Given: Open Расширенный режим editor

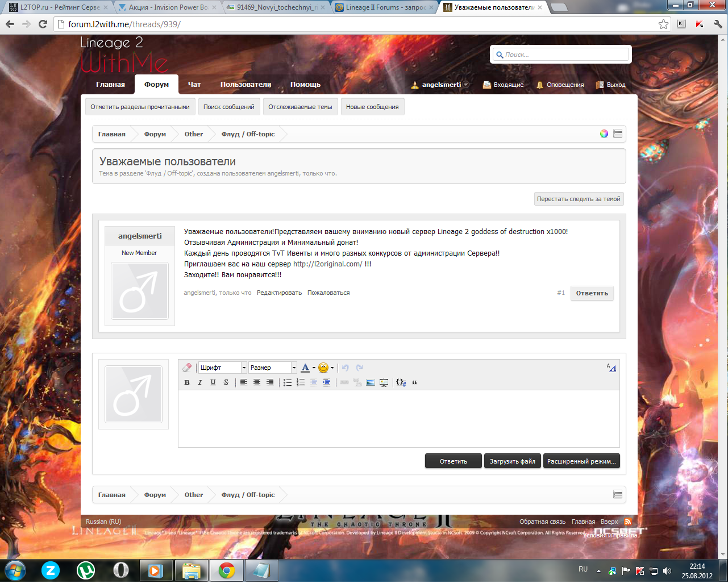Looking at the screenshot, I should (581, 461).
